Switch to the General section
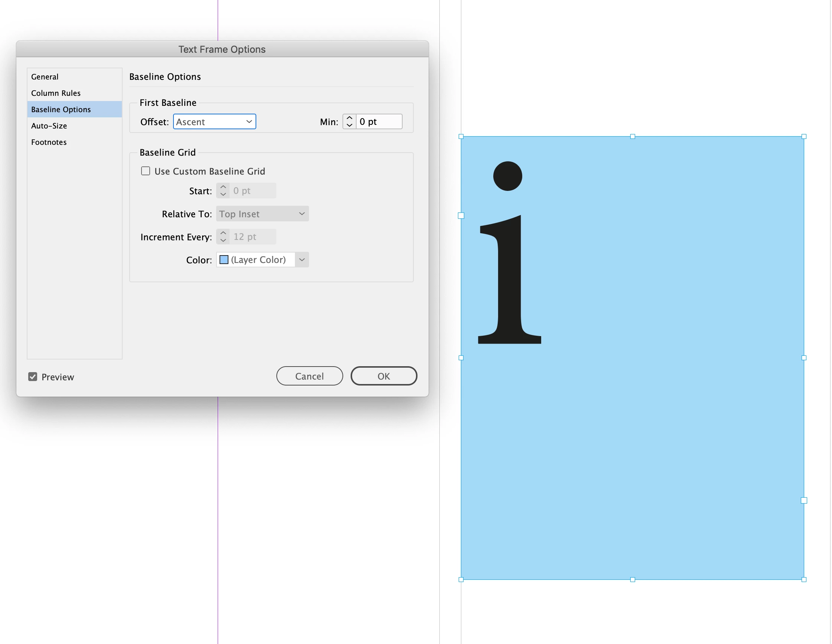This screenshot has width=832, height=644. (45, 77)
